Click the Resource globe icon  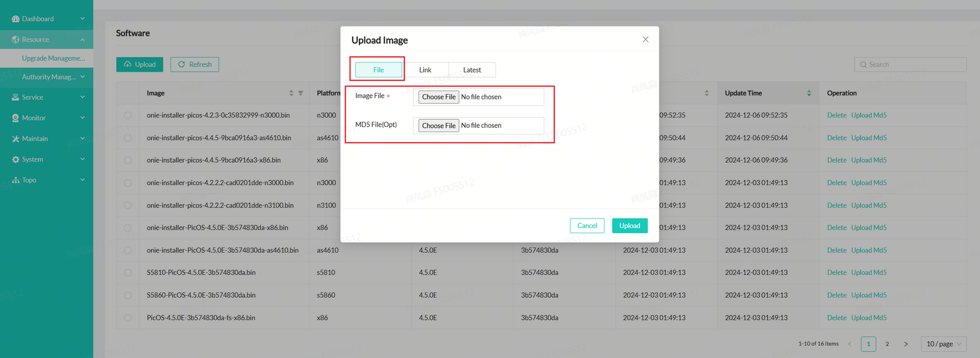coord(15,39)
